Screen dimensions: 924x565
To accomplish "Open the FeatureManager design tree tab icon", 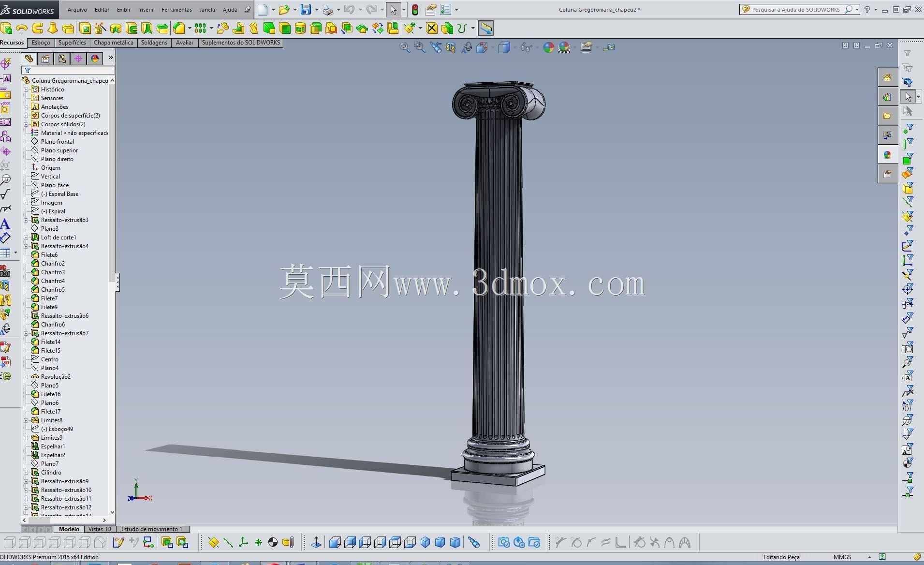I will click(29, 59).
